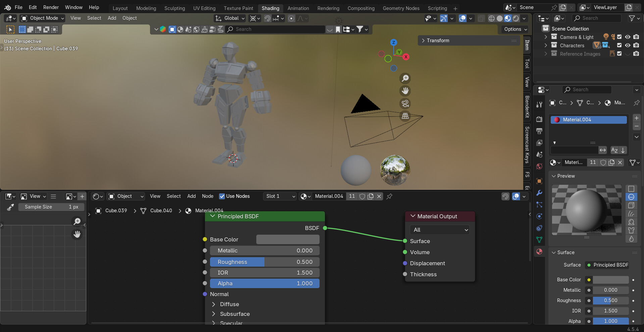Open the Output properties printer tab

point(539,131)
